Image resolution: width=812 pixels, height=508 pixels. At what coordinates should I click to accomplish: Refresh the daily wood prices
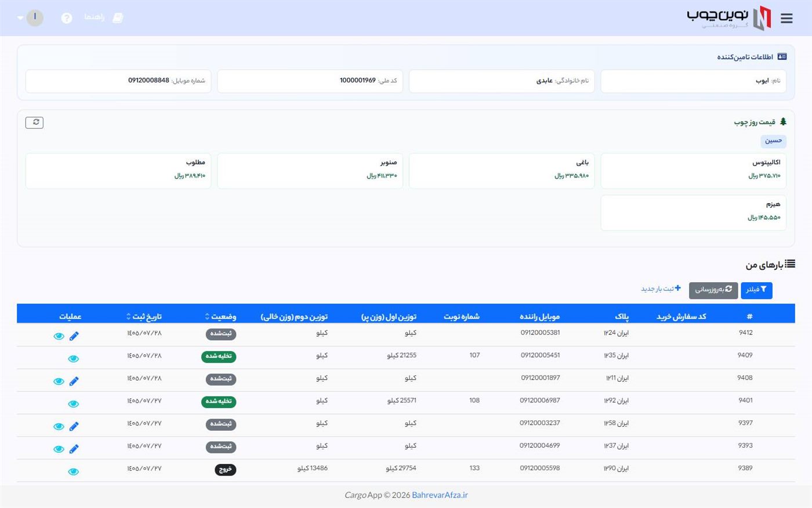[x=34, y=123]
